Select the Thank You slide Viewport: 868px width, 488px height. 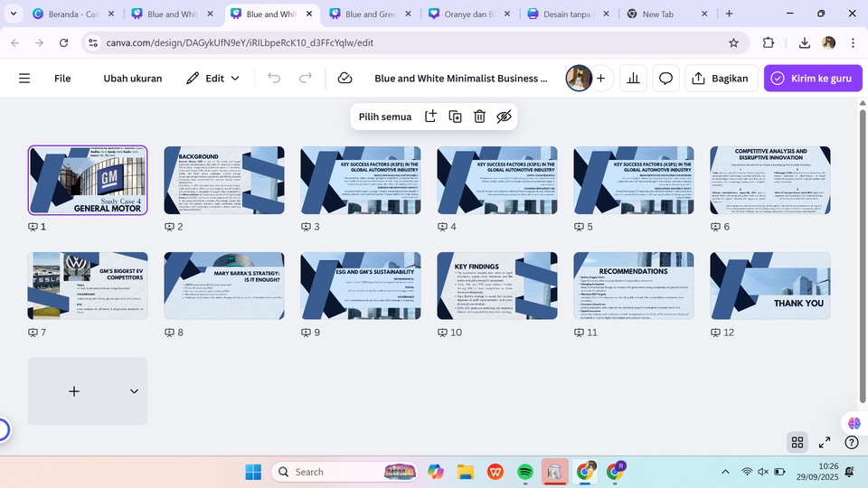(x=770, y=286)
